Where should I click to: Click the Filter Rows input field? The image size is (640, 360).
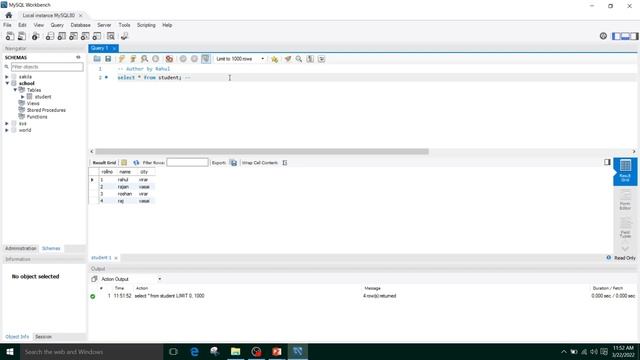point(187,162)
